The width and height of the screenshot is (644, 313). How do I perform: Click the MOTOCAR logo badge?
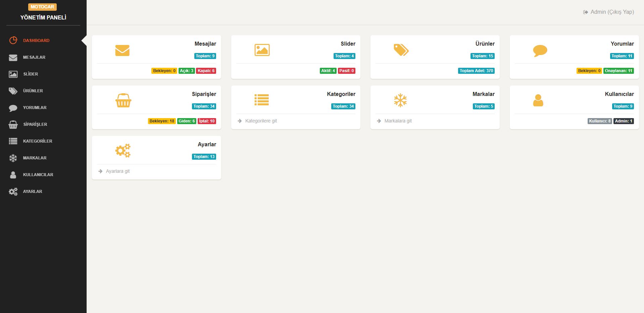coord(42,7)
